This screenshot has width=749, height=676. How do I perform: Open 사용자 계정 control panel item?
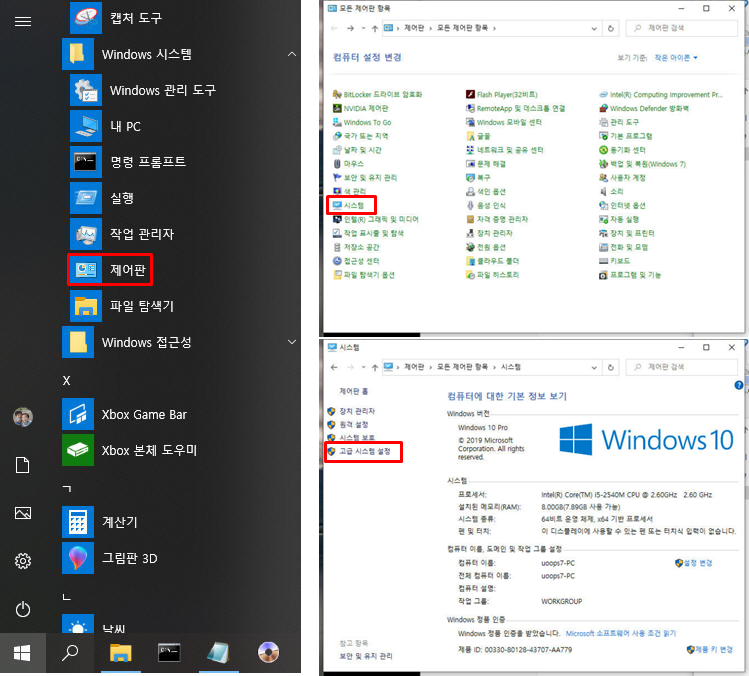(622, 178)
